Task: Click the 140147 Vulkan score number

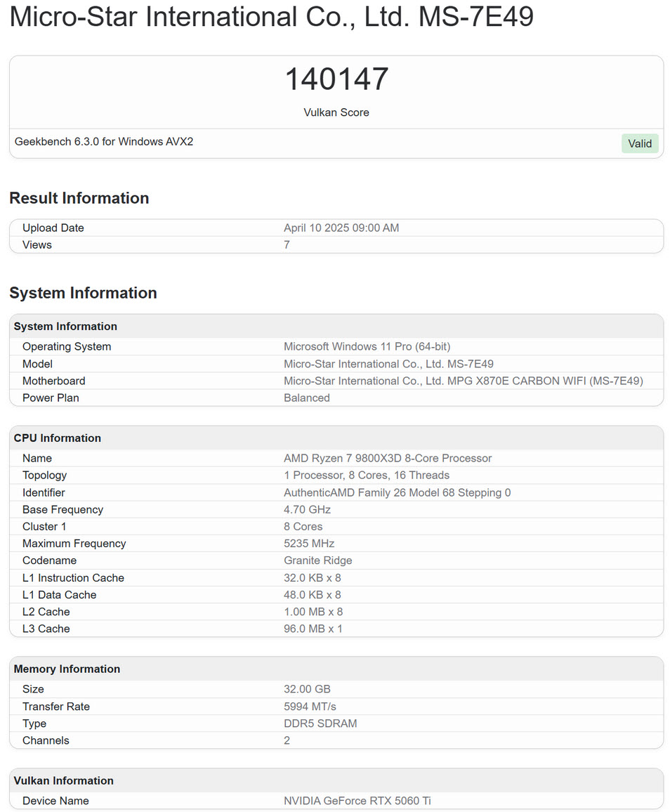Action: pos(336,79)
